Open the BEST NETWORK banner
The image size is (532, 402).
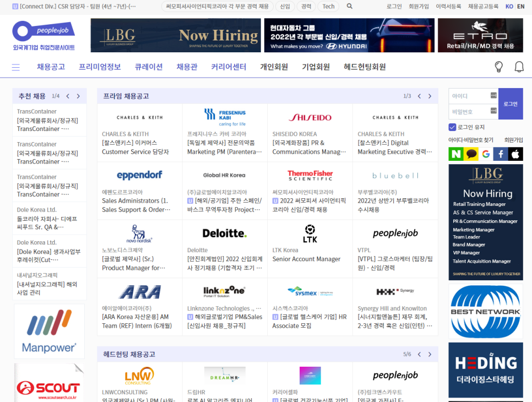pyautogui.click(x=486, y=312)
